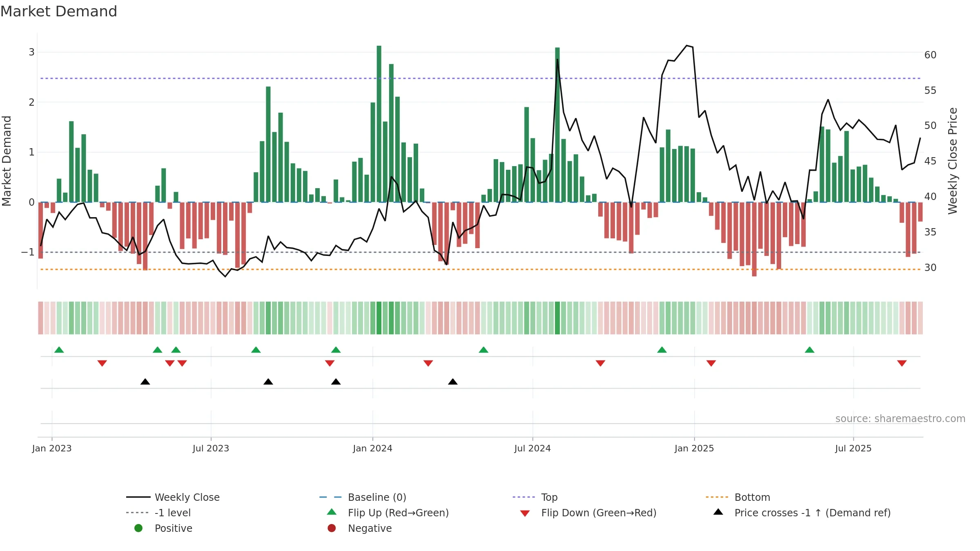Click the Negative legend label
Screen dimensions: 980x551
click(370, 528)
